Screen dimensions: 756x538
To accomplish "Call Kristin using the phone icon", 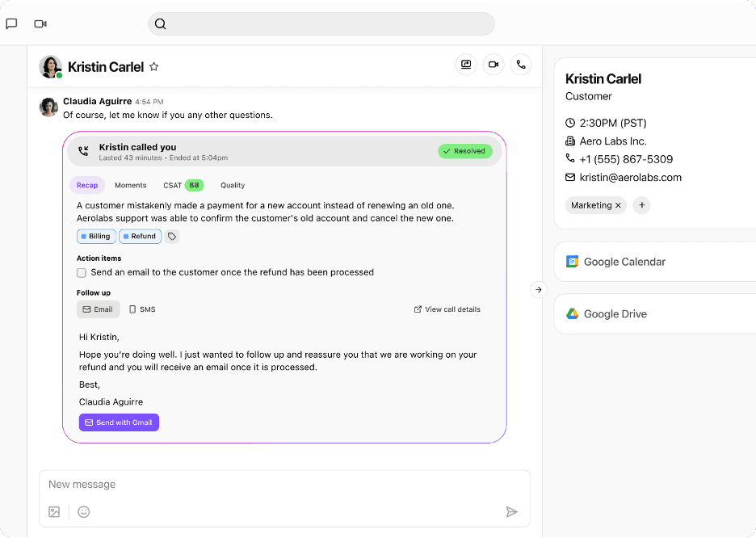I will pos(521,65).
